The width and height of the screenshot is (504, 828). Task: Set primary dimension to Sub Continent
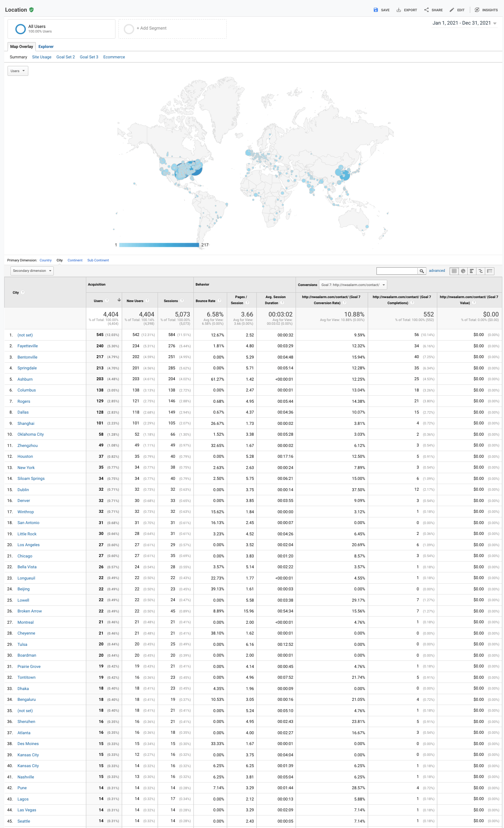click(98, 260)
